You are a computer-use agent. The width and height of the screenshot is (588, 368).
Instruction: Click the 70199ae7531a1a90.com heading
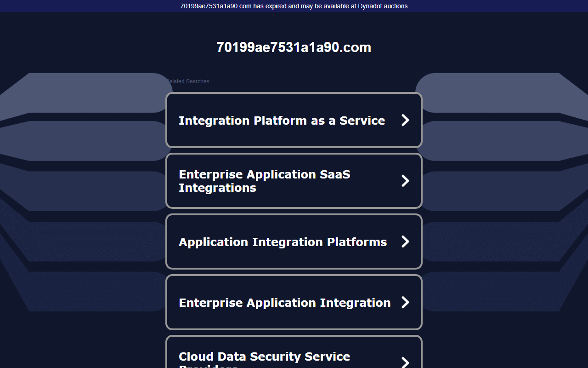pos(294,47)
